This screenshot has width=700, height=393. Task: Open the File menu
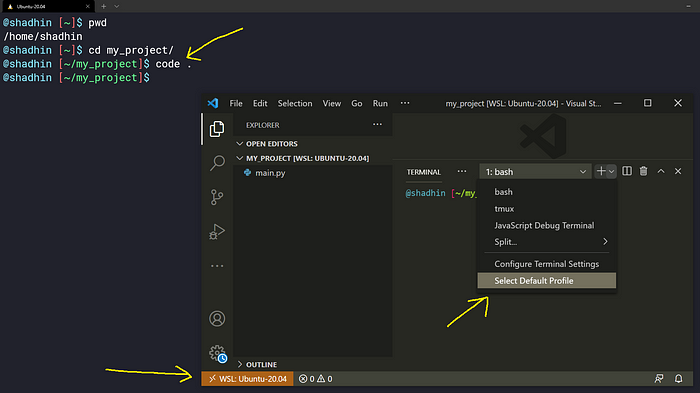tap(236, 103)
